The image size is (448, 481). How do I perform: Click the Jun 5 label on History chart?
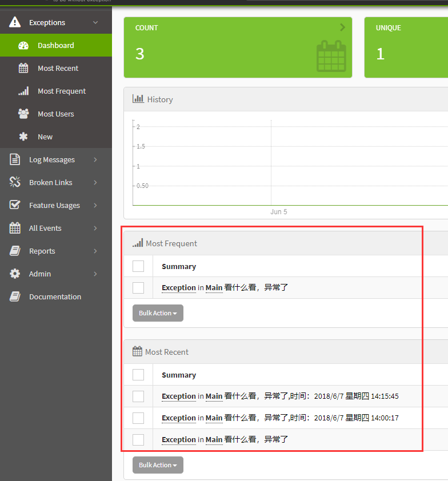click(x=279, y=212)
